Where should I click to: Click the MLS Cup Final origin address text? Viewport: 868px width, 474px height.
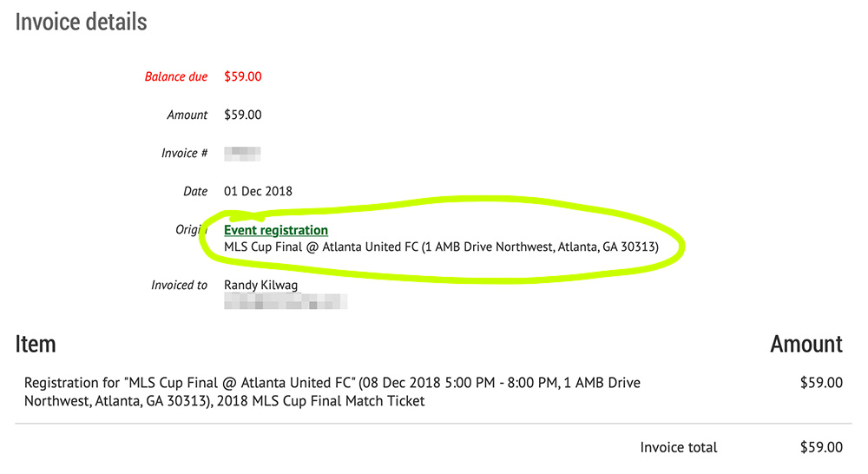441,247
